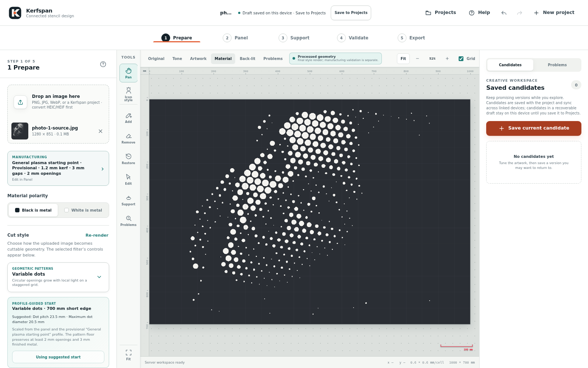Open the Manufacturing profile card chevron

(103, 169)
